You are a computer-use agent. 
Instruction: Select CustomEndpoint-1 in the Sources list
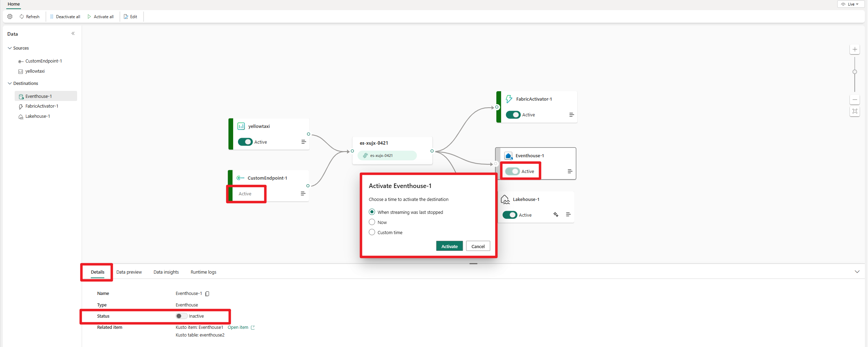click(43, 61)
